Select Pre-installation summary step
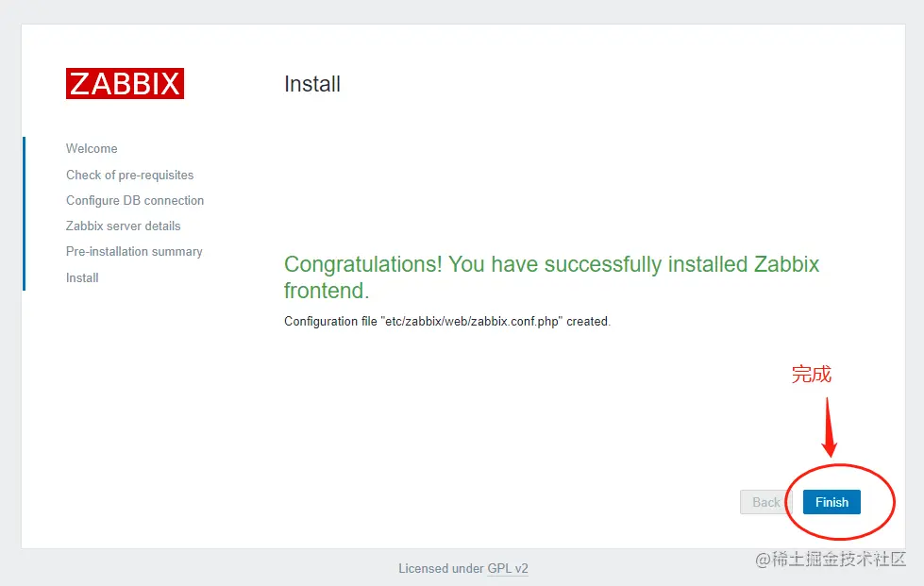The width and height of the screenshot is (924, 586). (x=134, y=251)
